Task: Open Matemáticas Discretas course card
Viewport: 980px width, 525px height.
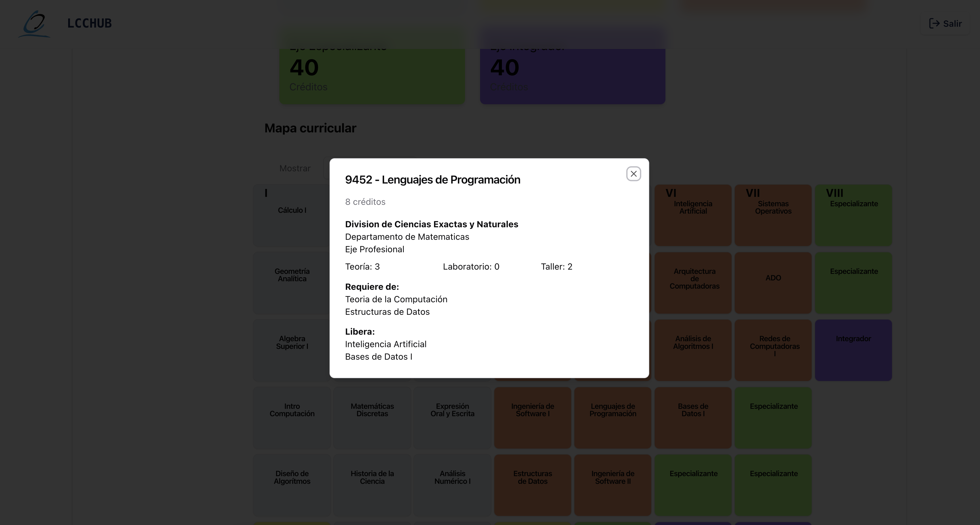Action: pos(372,418)
